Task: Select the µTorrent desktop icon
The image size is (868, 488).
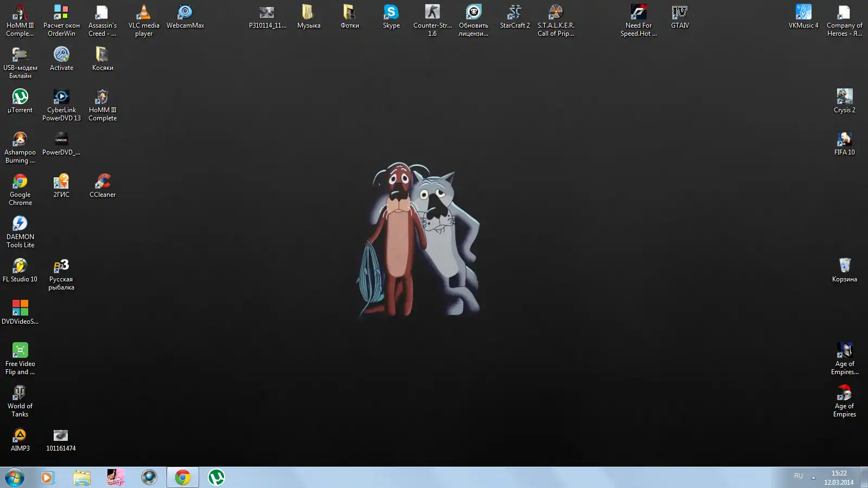Action: (20, 98)
